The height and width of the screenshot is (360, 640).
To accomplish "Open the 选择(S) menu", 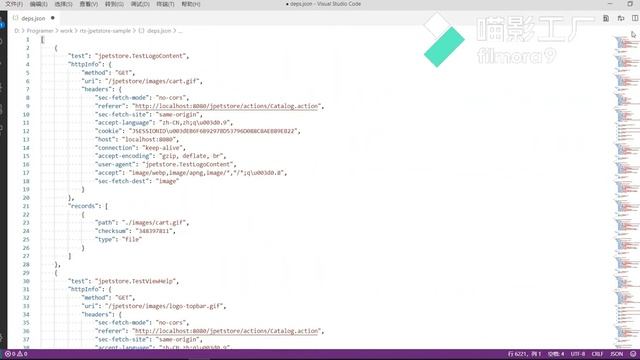I will 63,4.
